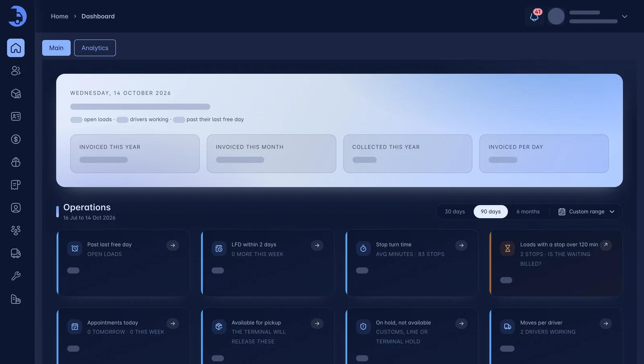Open LFD within 2 days arrow
This screenshot has width=644, height=364.
pos(317,245)
